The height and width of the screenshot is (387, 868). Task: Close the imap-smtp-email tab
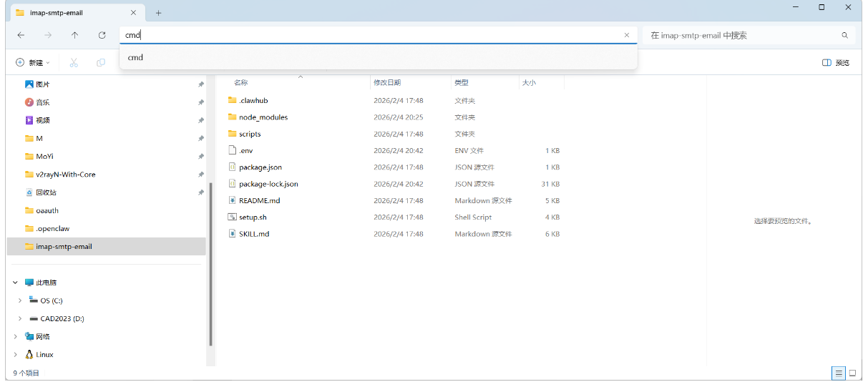coord(133,13)
